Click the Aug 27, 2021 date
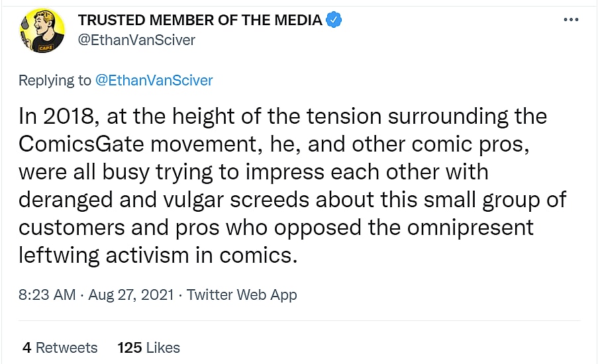The image size is (600, 364). pyautogui.click(x=132, y=295)
